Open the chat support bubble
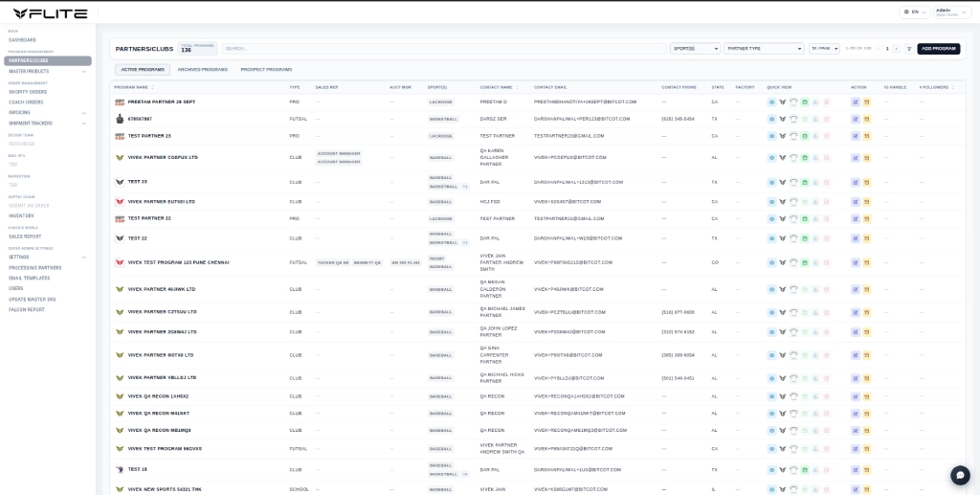The width and height of the screenshot is (980, 495). (x=960, y=475)
